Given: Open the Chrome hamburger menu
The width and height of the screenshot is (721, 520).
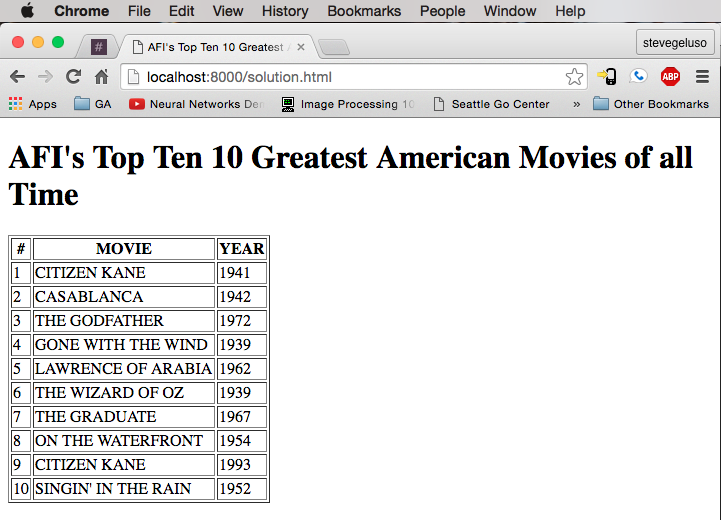Looking at the screenshot, I should [702, 76].
